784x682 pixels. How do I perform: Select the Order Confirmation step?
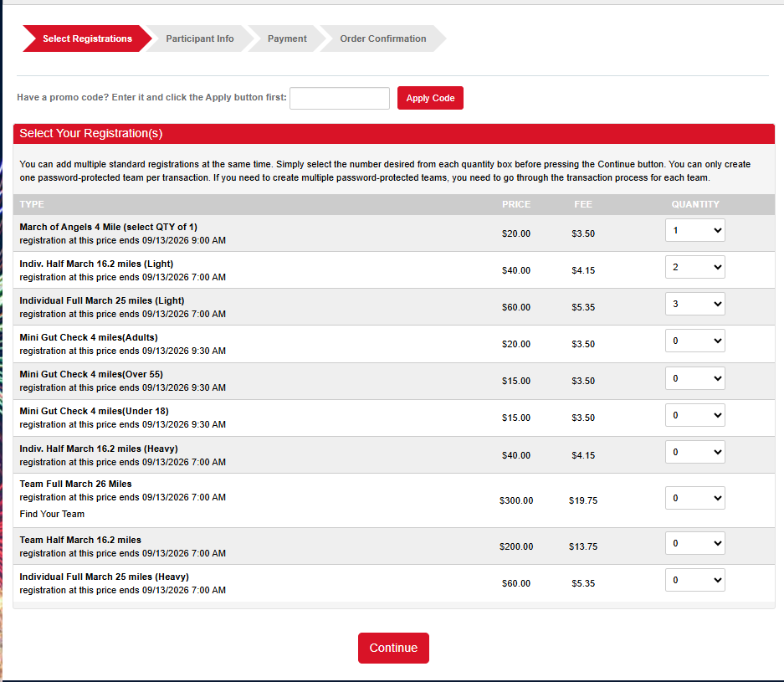coord(382,38)
